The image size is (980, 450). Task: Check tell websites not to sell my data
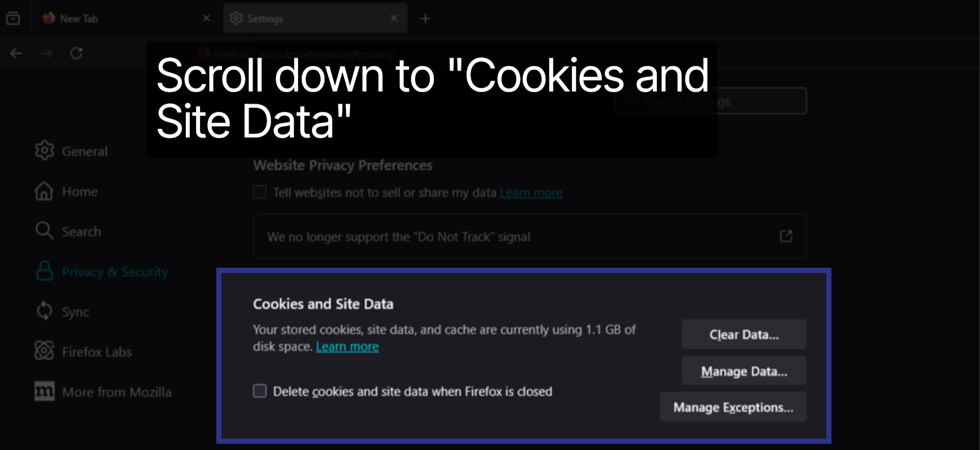pos(260,192)
